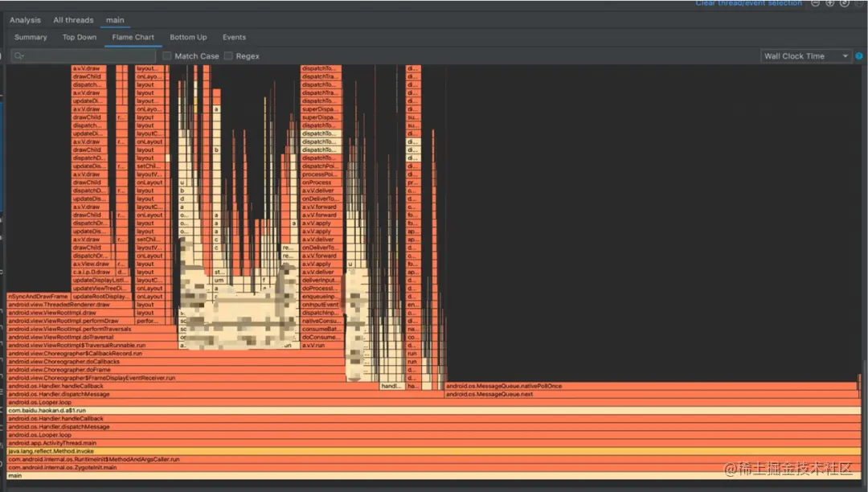Select the MessageQueue.nativePollOnce bar
Screen dimensions: 868x492
point(652,387)
